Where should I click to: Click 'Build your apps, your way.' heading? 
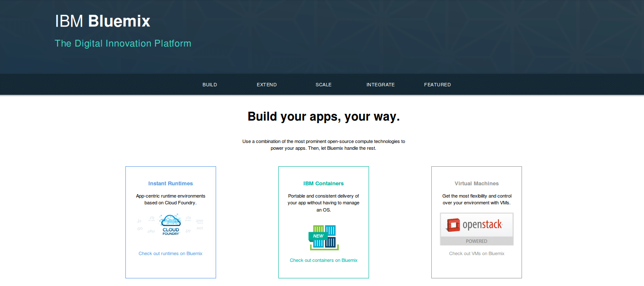324,117
